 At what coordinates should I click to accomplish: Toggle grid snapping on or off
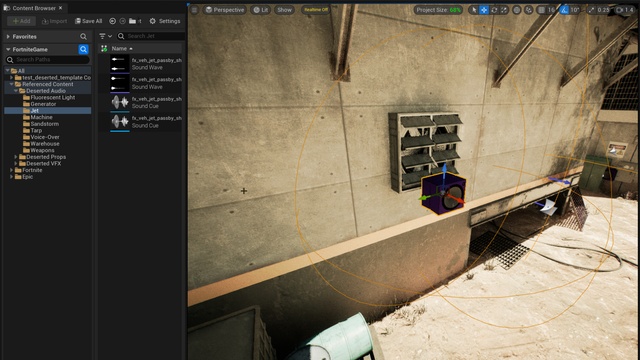(541, 10)
